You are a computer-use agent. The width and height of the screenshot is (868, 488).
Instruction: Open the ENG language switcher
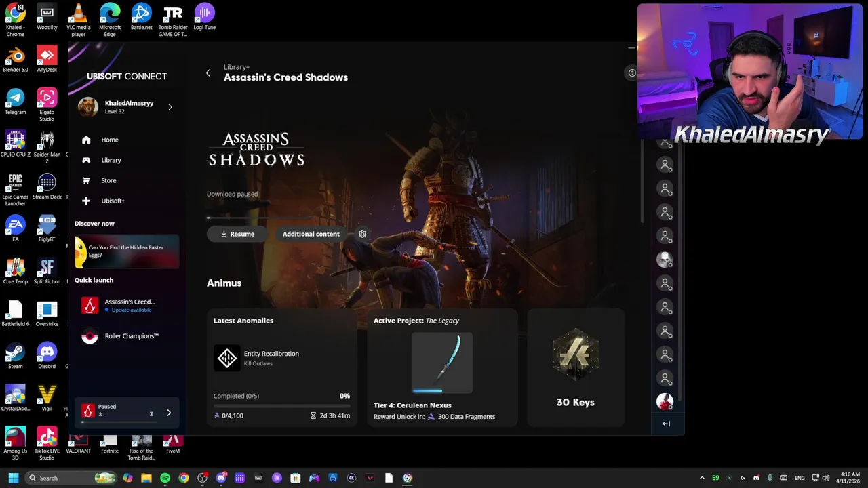(800, 478)
